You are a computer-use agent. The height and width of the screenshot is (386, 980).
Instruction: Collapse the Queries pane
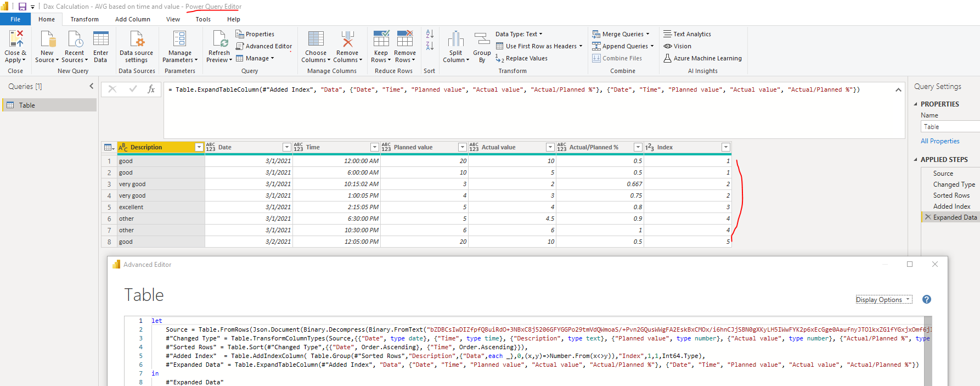(92, 86)
